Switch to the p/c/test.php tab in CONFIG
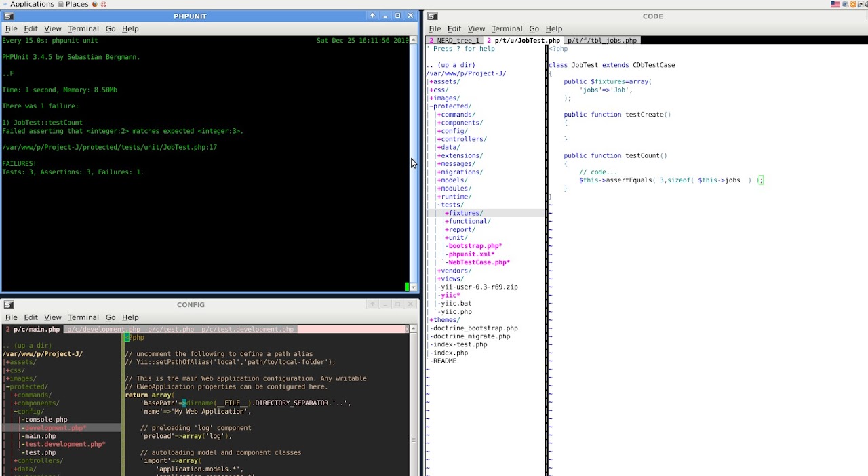 [x=170, y=330]
